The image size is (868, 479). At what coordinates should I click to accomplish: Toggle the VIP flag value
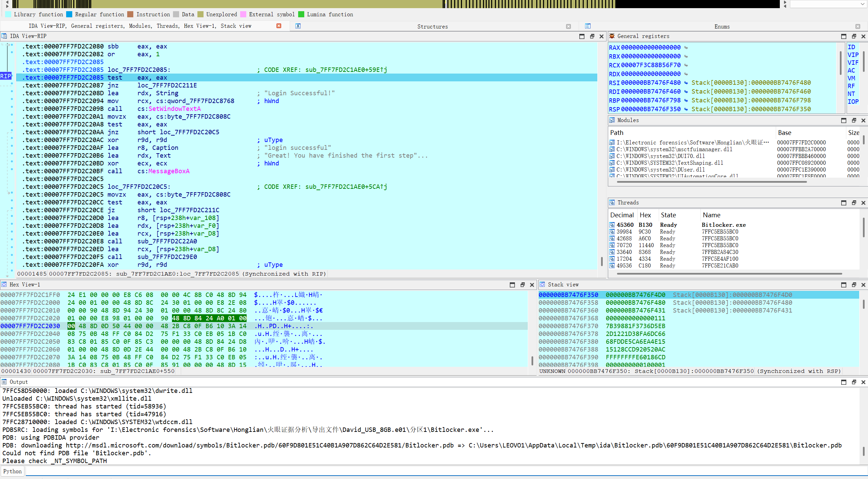pyautogui.click(x=853, y=55)
